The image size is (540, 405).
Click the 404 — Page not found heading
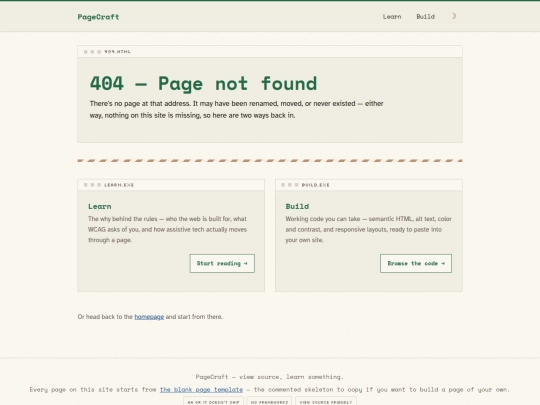(x=203, y=84)
